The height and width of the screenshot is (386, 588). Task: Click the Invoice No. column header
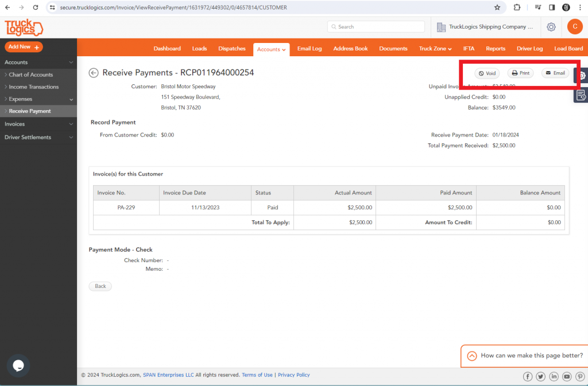click(x=126, y=193)
